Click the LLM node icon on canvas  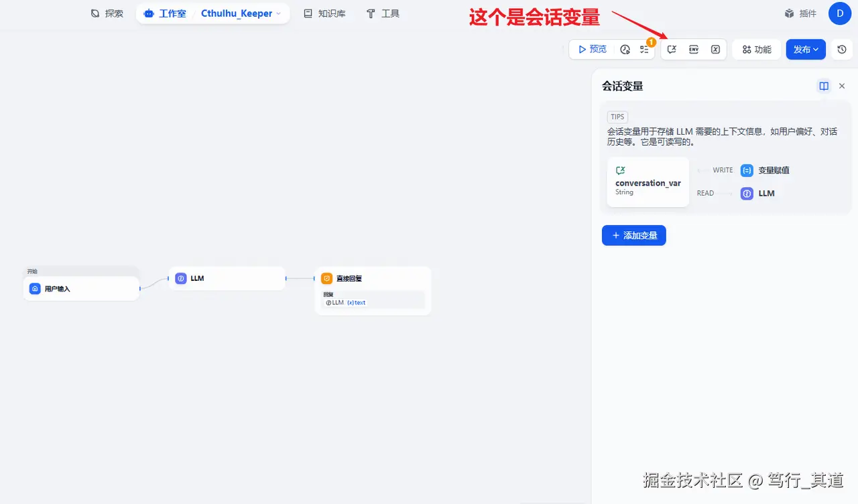tap(181, 278)
